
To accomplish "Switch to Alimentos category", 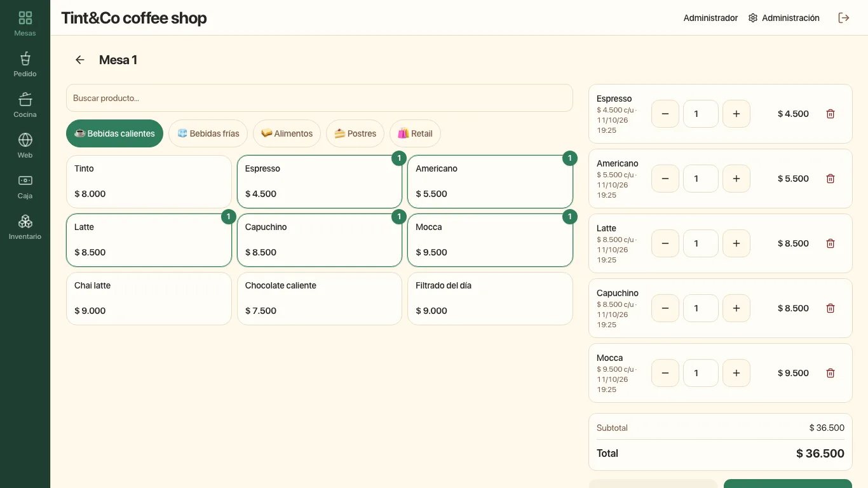I will pos(287,133).
